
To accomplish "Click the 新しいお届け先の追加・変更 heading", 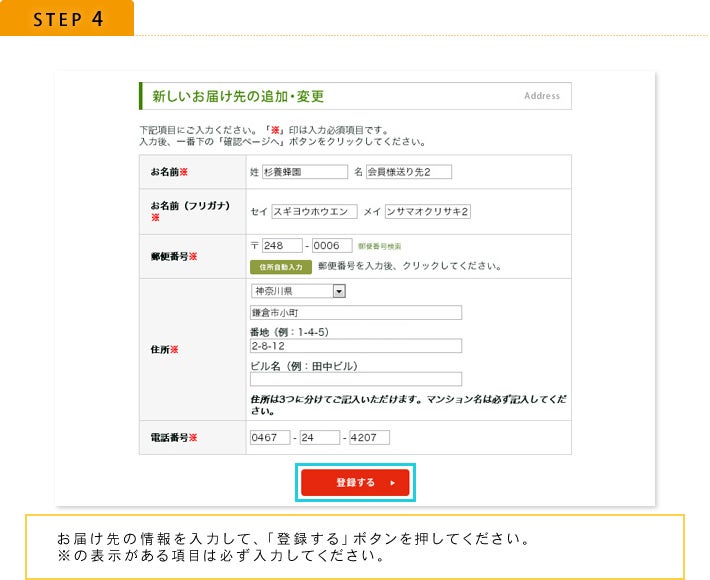I will 238,97.
